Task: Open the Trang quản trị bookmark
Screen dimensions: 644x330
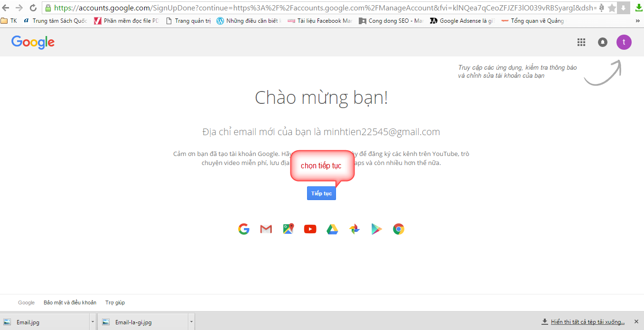Action: tap(188, 21)
